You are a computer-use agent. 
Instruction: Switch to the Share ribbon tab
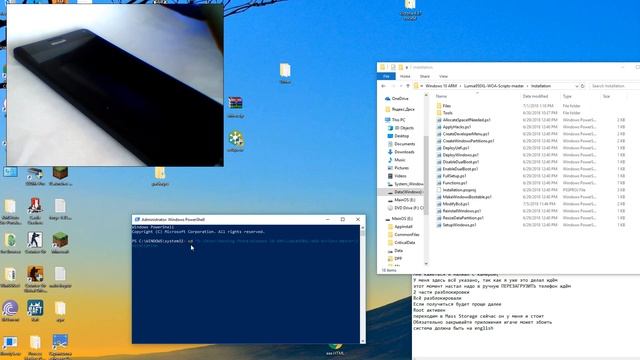coord(424,76)
